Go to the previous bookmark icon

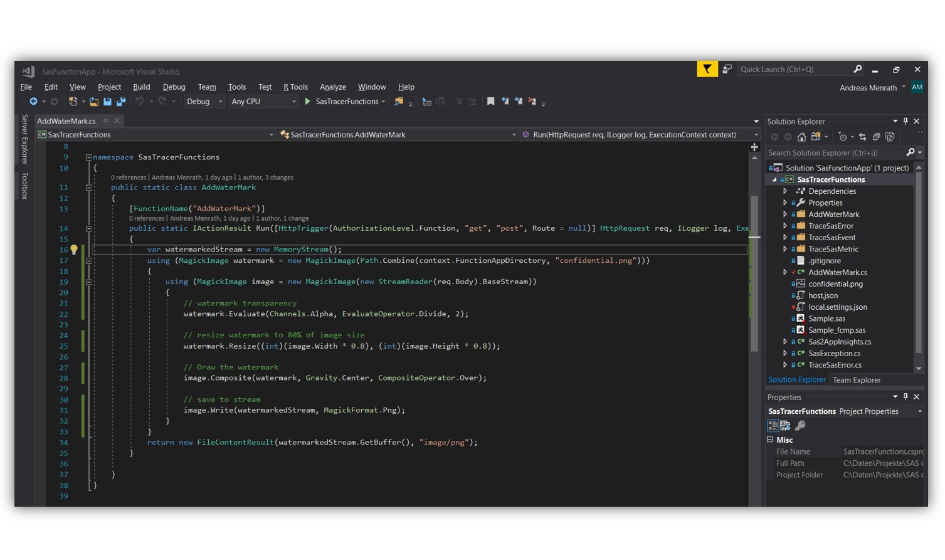tap(505, 102)
